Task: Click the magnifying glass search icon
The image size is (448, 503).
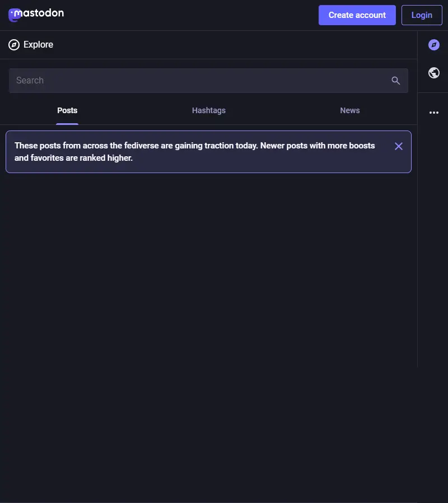Action: (396, 81)
